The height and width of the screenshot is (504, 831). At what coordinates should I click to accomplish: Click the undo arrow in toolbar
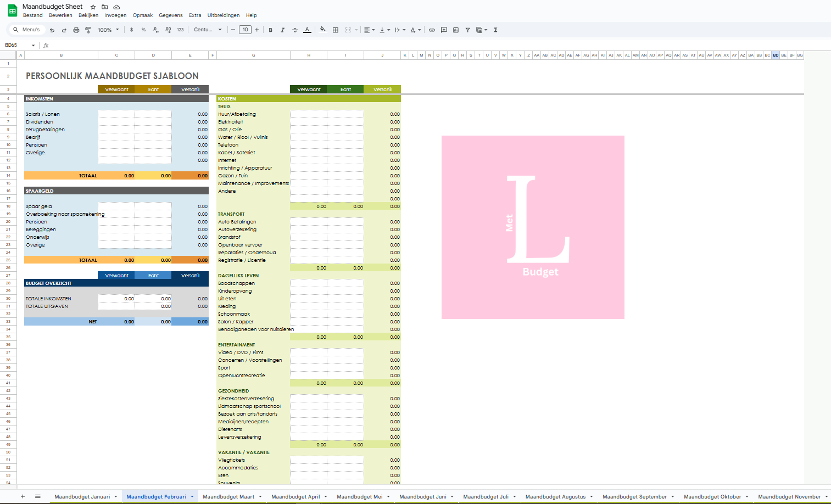[x=52, y=30]
